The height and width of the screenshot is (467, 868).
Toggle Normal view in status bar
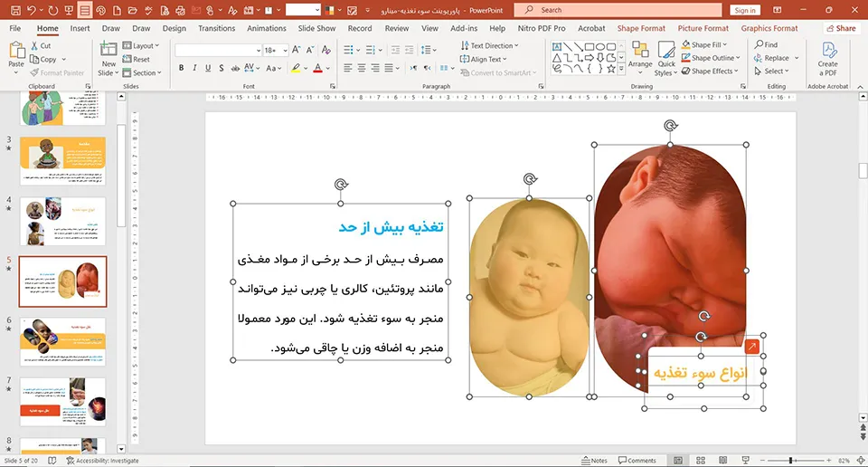click(678, 461)
